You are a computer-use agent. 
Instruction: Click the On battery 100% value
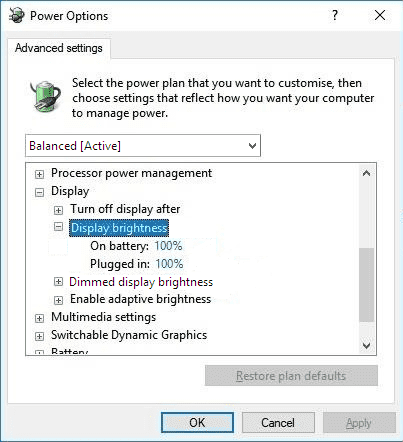click(x=168, y=246)
